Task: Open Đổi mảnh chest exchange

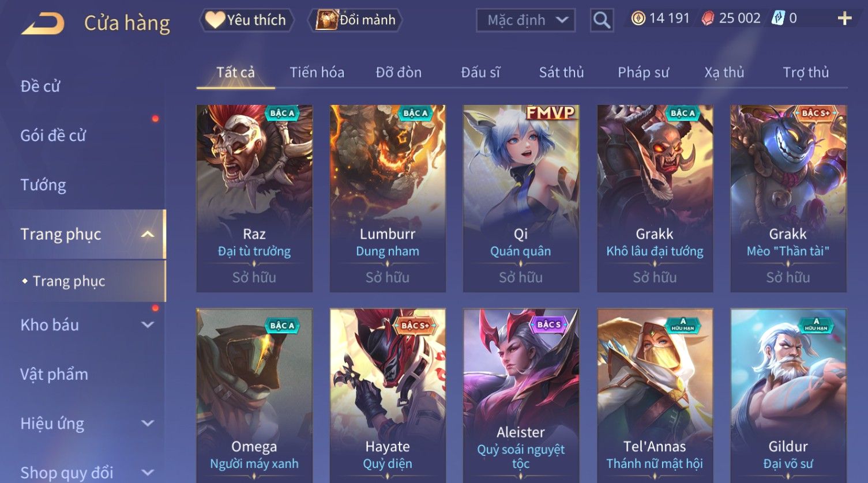Action: click(x=355, y=20)
